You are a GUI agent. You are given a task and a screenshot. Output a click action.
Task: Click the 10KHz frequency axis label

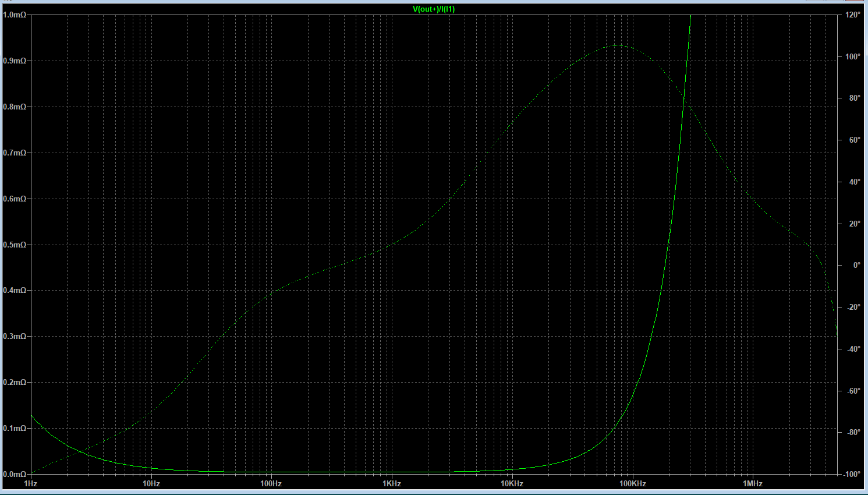(x=512, y=483)
